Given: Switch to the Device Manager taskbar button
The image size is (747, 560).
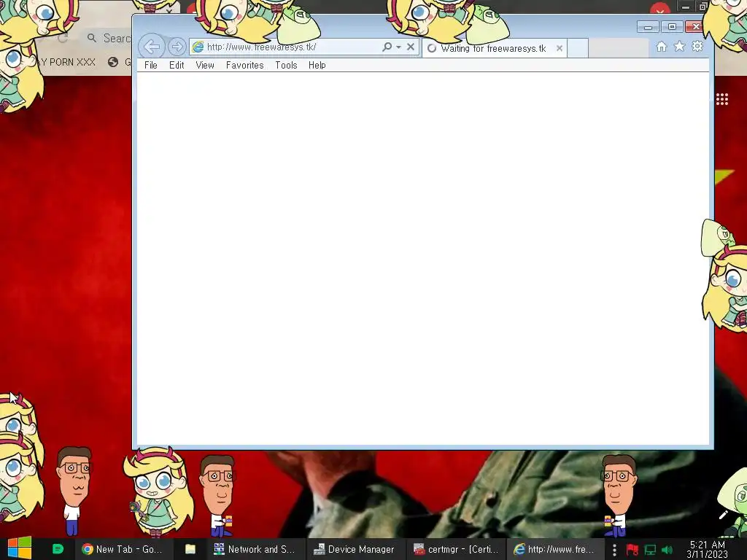Looking at the screenshot, I should 354,549.
